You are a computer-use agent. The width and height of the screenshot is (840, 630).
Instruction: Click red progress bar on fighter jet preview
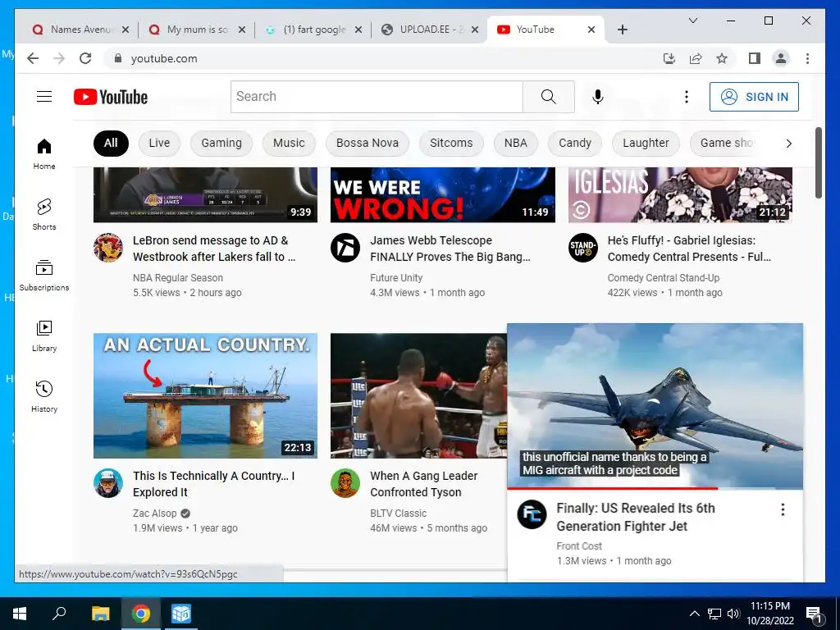pos(612,488)
